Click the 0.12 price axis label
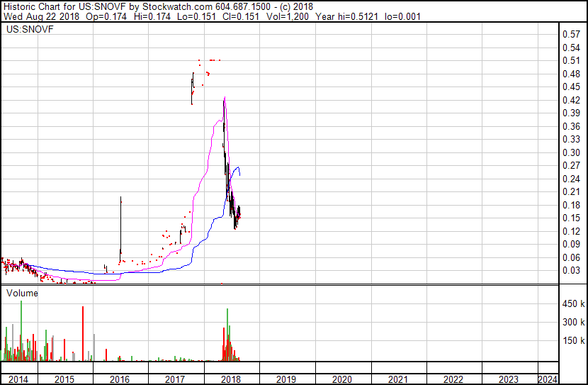 point(572,232)
